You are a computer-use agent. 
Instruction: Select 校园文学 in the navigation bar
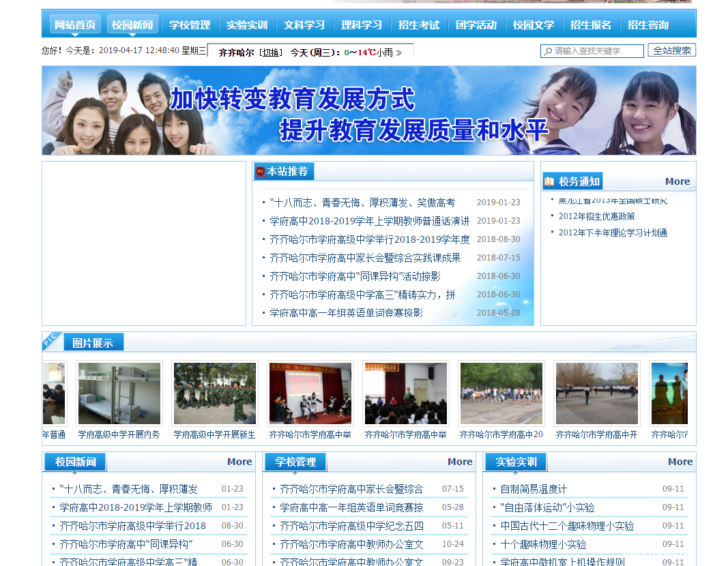(534, 25)
